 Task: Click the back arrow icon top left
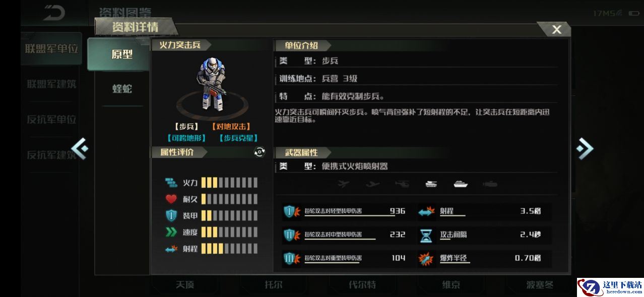point(54,13)
